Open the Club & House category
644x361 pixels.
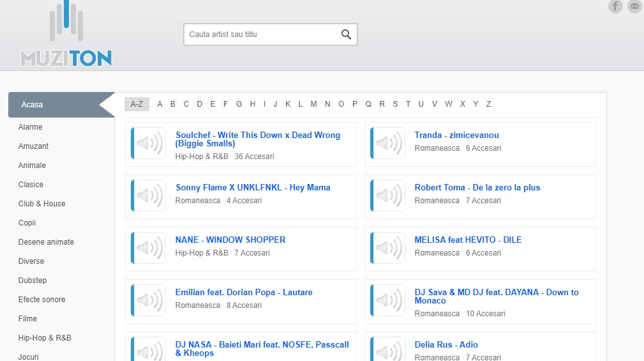click(41, 204)
